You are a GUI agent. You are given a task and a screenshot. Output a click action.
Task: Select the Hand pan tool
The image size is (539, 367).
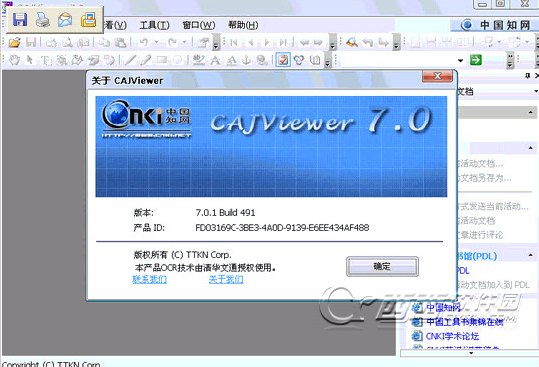click(14, 60)
